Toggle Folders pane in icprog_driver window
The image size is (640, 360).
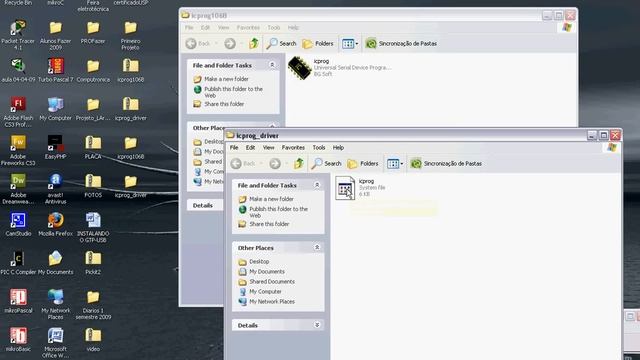363,164
